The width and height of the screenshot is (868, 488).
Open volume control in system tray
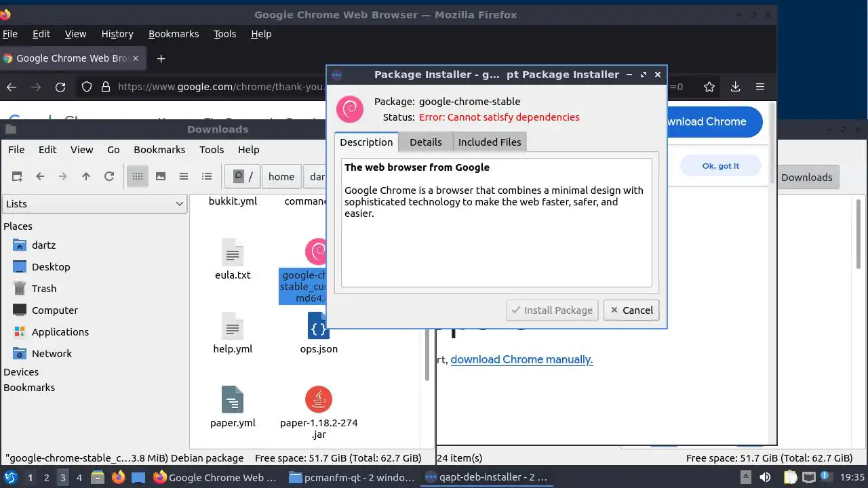pyautogui.click(x=766, y=477)
